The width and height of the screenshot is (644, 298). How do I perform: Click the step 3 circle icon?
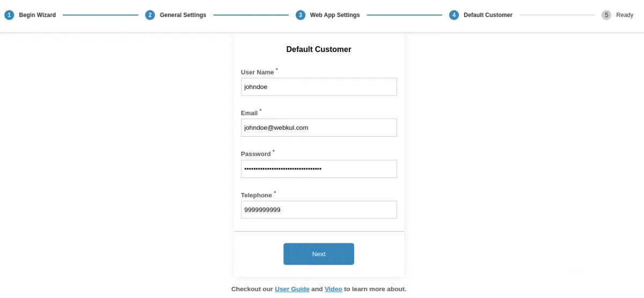(301, 15)
